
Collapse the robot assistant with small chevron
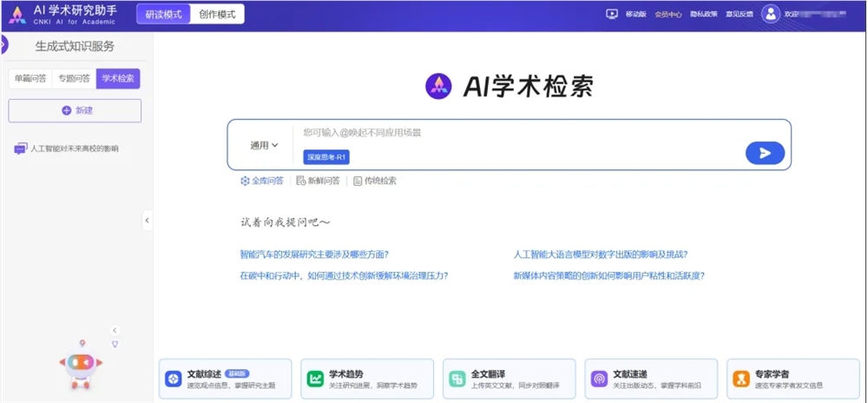pos(115,330)
